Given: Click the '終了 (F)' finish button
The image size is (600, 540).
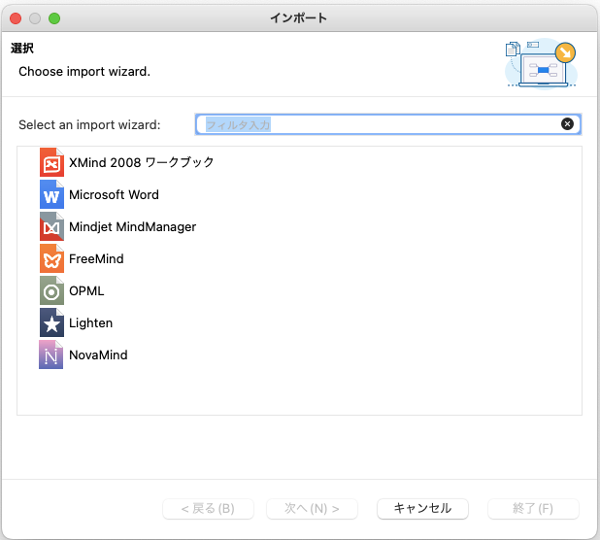Looking at the screenshot, I should (x=533, y=509).
